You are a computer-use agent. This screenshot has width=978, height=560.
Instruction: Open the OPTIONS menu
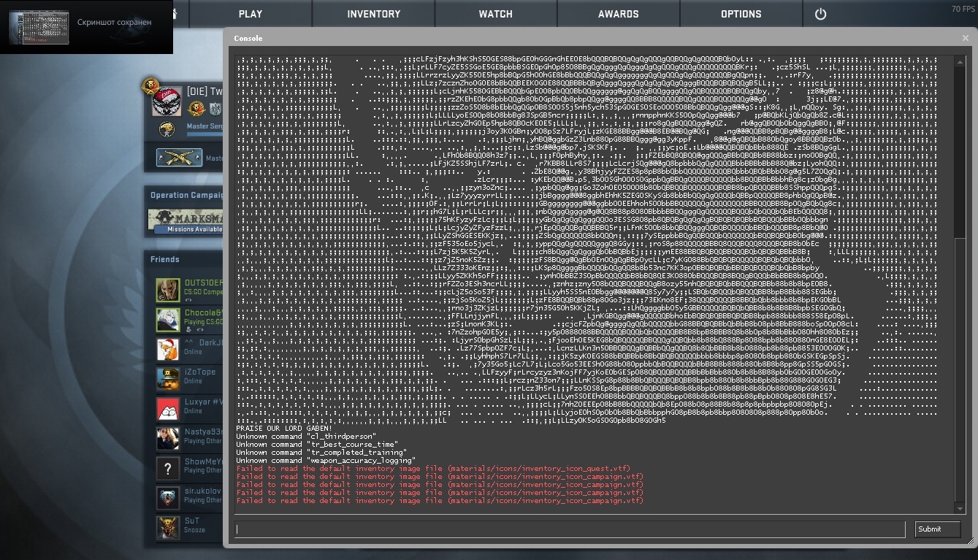[x=741, y=14]
